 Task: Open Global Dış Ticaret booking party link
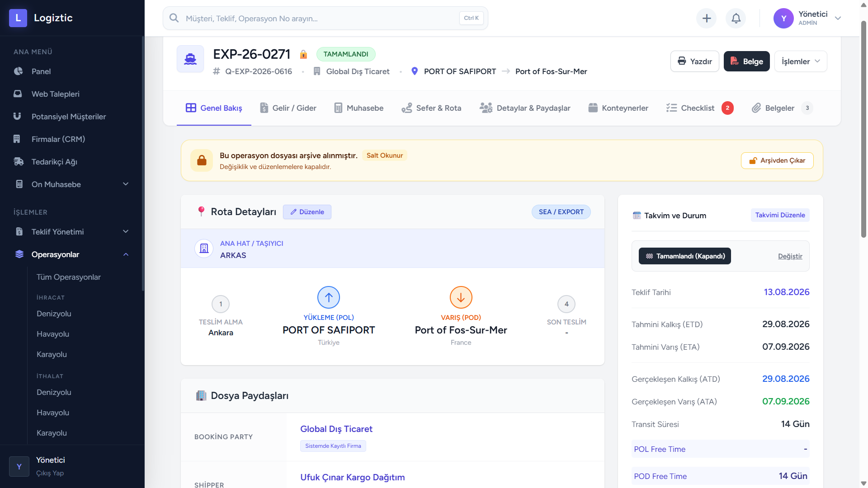[336, 429]
